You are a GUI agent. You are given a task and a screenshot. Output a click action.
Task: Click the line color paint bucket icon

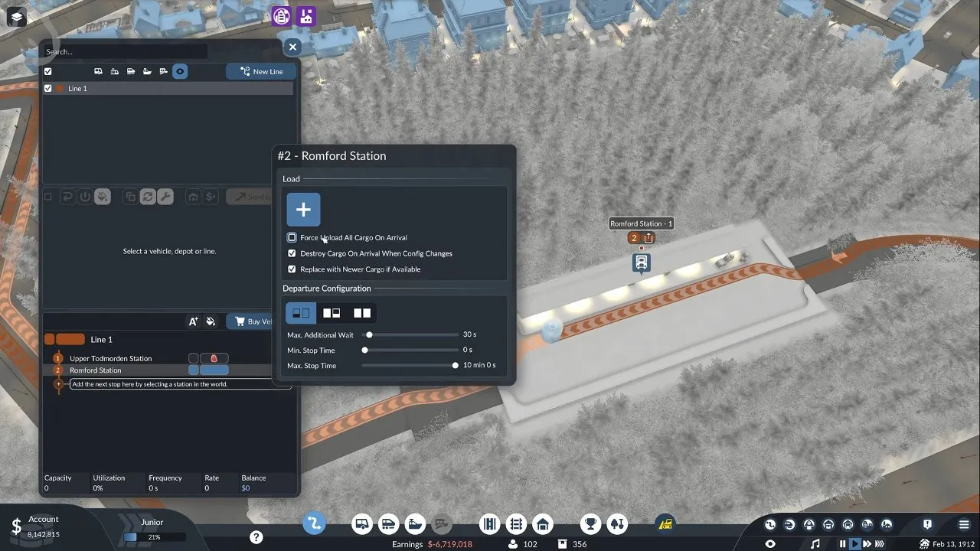211,321
